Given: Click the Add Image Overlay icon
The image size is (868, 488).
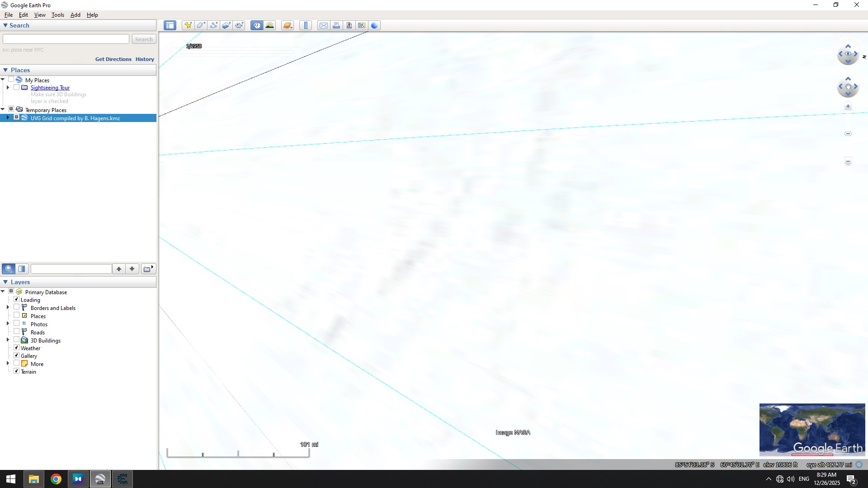Looking at the screenshot, I should tap(226, 25).
